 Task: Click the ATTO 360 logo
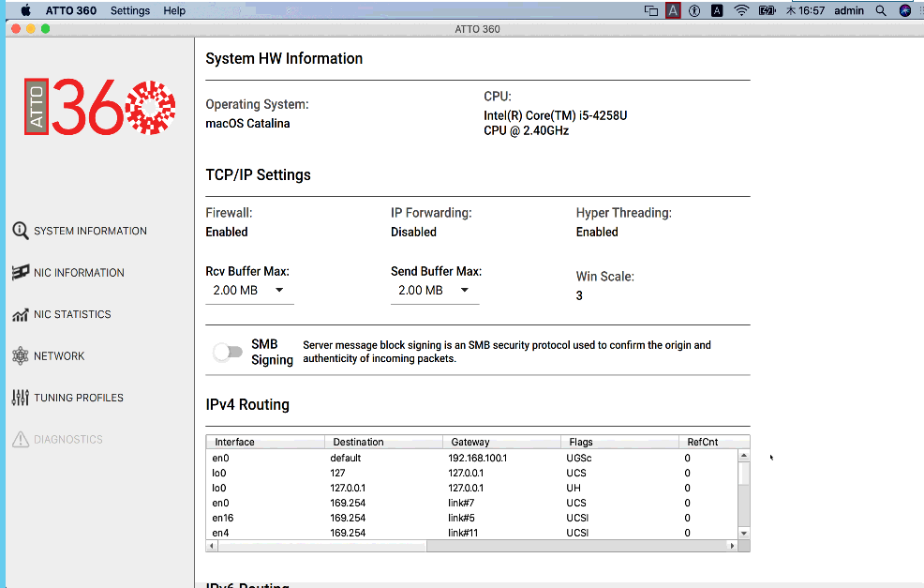tap(99, 107)
